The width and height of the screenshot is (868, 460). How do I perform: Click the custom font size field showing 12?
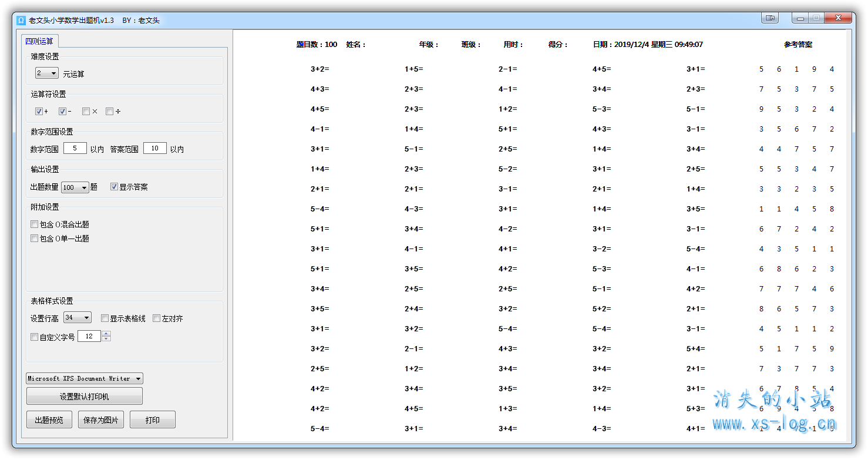[89, 336]
